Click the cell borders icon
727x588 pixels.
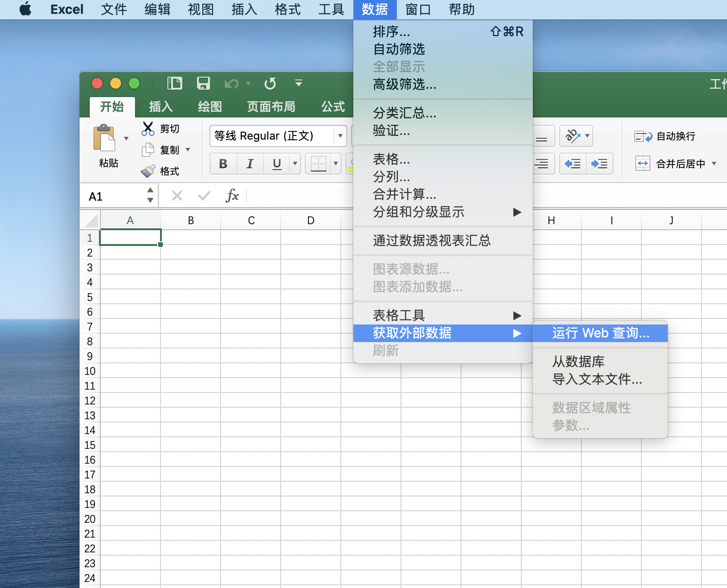pos(319,164)
